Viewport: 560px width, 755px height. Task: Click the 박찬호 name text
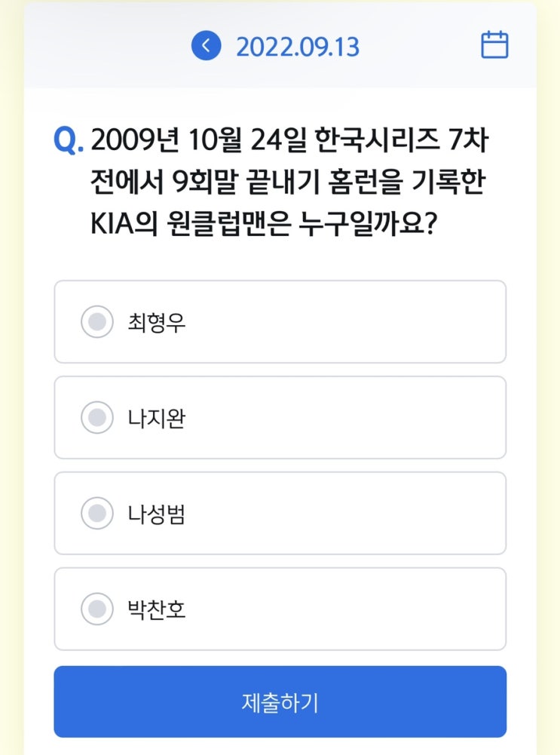(157, 609)
